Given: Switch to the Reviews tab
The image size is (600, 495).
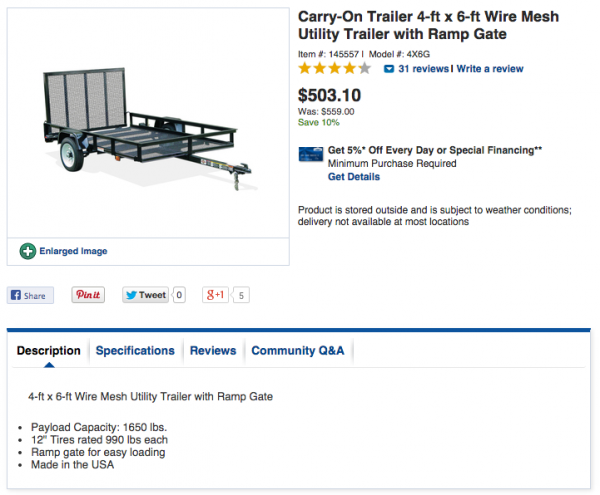Looking at the screenshot, I should [x=213, y=351].
